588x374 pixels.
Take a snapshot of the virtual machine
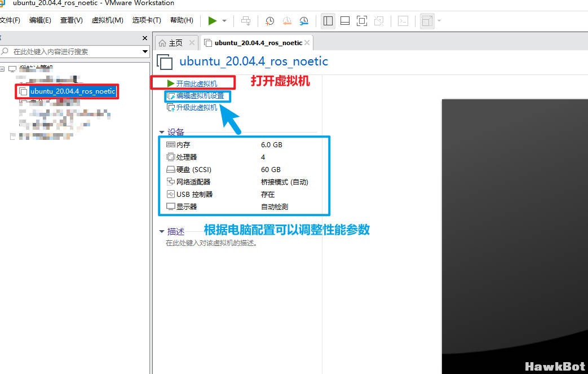pyautogui.click(x=269, y=21)
